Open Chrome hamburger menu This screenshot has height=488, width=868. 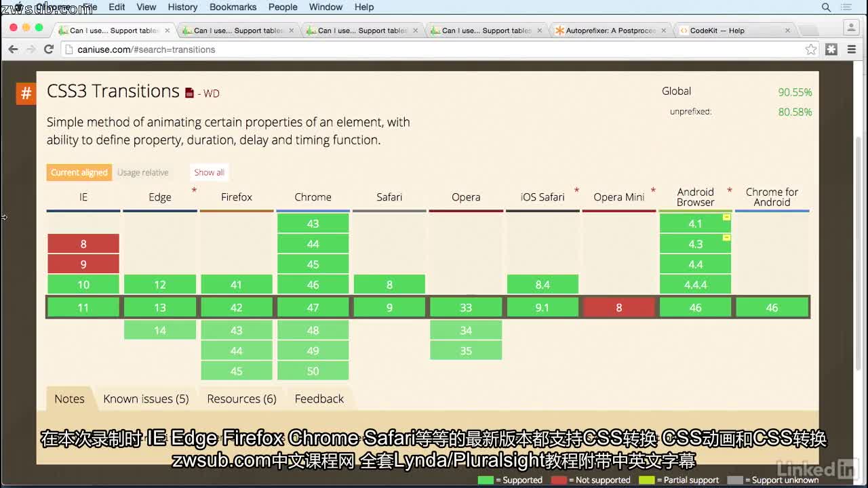pyautogui.click(x=852, y=49)
